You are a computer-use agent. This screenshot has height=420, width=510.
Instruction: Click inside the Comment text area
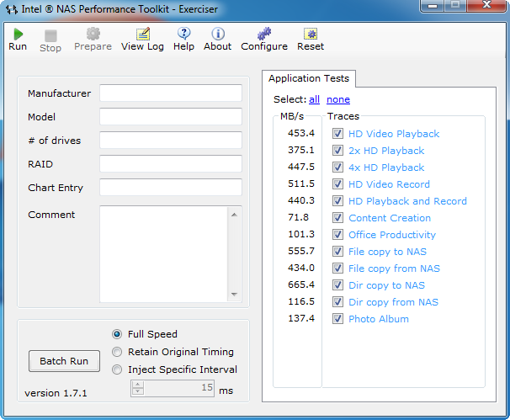[x=164, y=254]
